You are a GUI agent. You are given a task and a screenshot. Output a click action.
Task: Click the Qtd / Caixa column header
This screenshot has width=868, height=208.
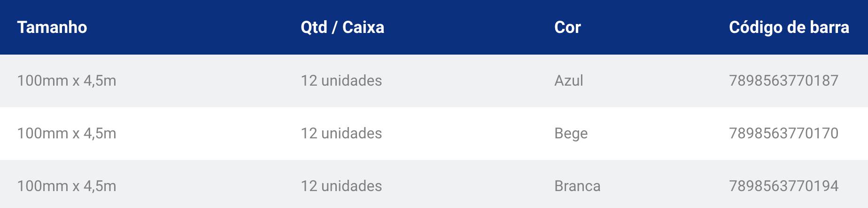[342, 27]
